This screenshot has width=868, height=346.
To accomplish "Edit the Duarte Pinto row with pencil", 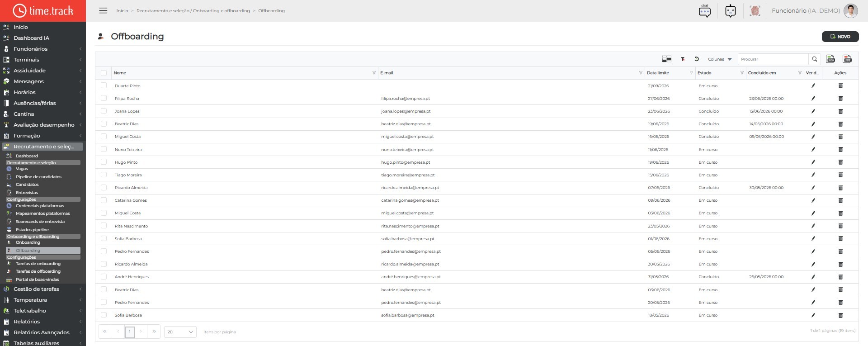I will click(x=813, y=85).
